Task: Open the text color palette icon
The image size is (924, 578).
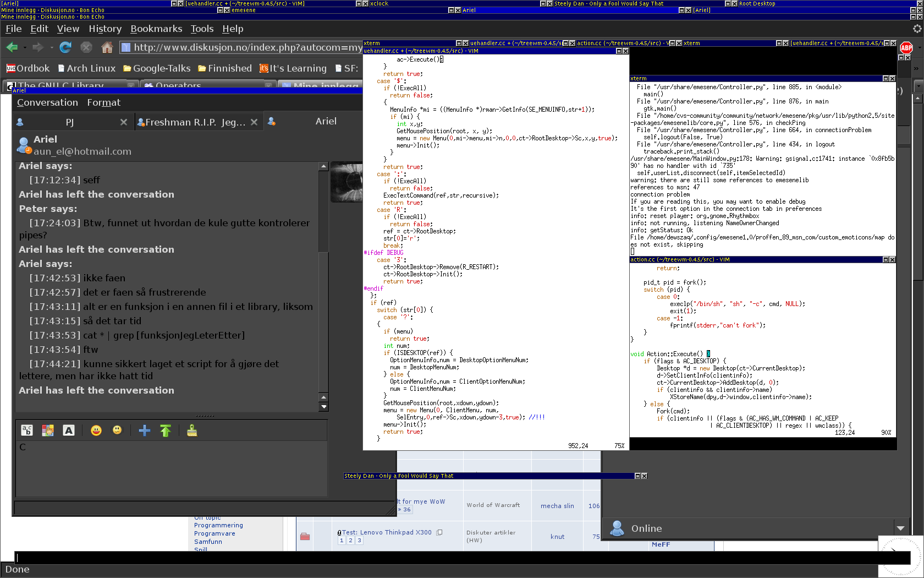Action: click(x=48, y=430)
